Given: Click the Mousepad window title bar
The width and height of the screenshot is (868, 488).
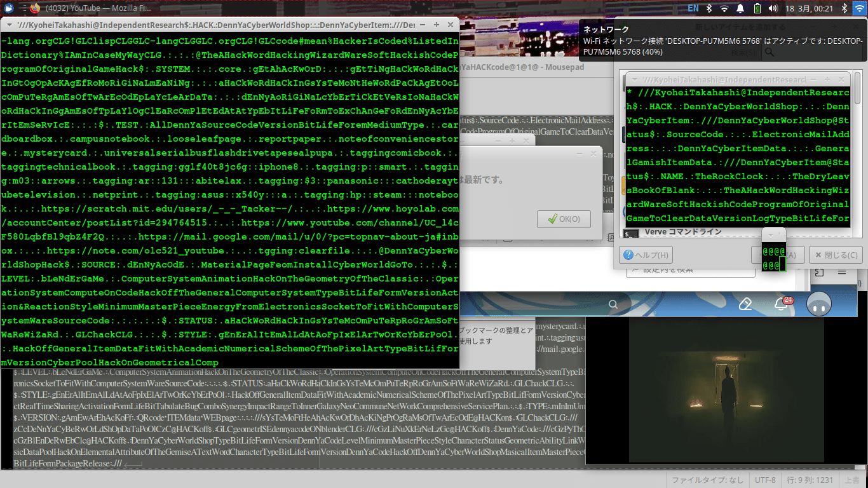Looking at the screenshot, I should pyautogui.click(x=536, y=66).
